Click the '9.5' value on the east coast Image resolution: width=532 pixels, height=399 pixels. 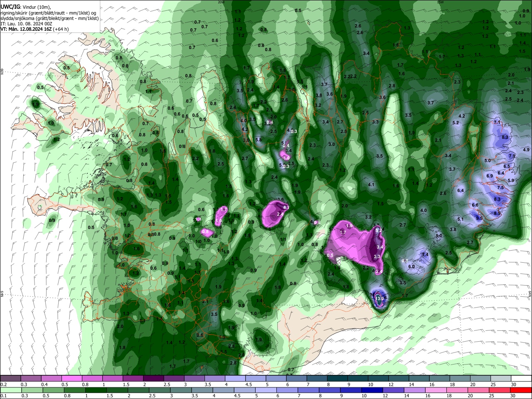pyautogui.click(x=479, y=218)
